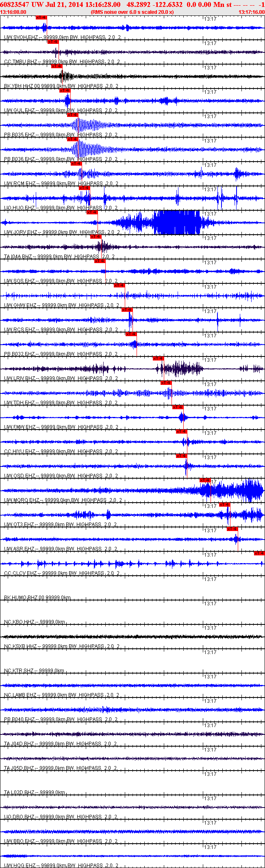Viewport: 265px width, 868px height.
Task: Click the large clipped burst on the UW.JORV trace
Action: [177, 222]
